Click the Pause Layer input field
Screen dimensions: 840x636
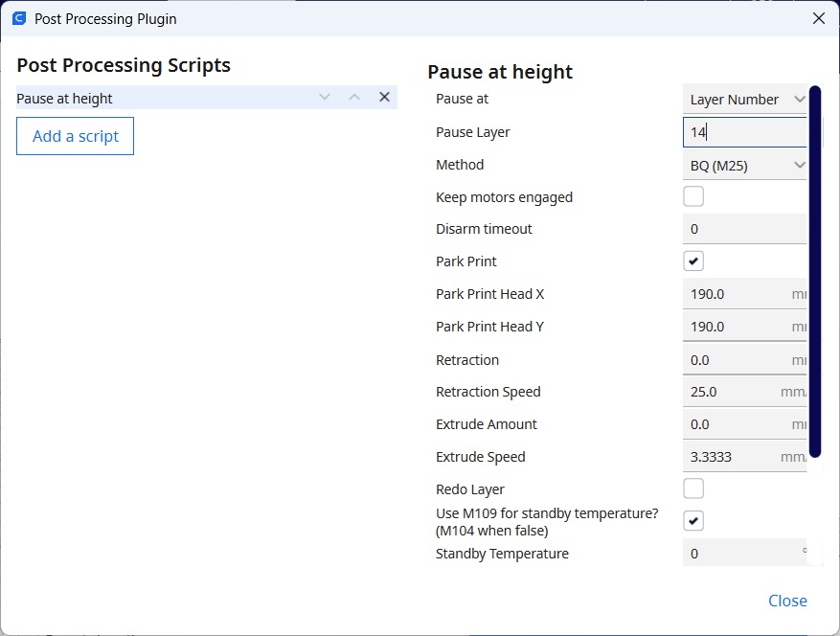coord(744,132)
